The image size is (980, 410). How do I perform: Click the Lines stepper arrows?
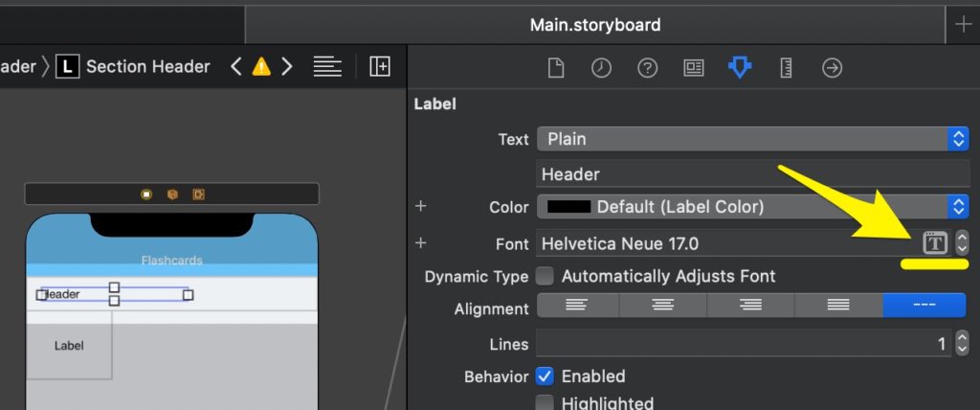(962, 344)
